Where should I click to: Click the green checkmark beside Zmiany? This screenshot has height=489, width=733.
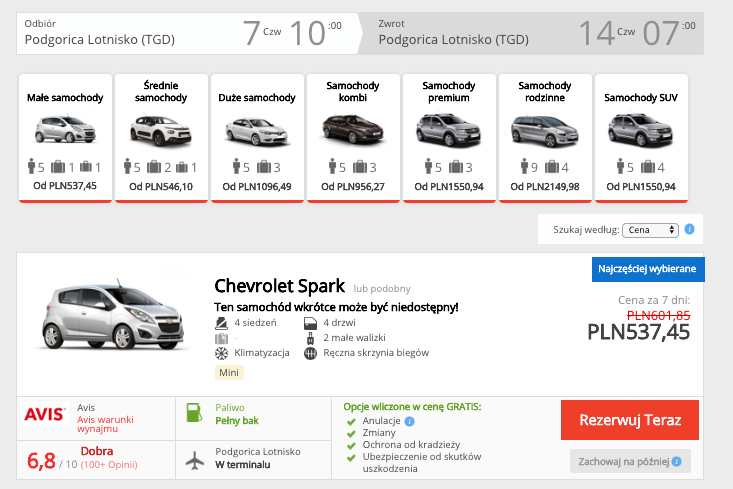[351, 434]
